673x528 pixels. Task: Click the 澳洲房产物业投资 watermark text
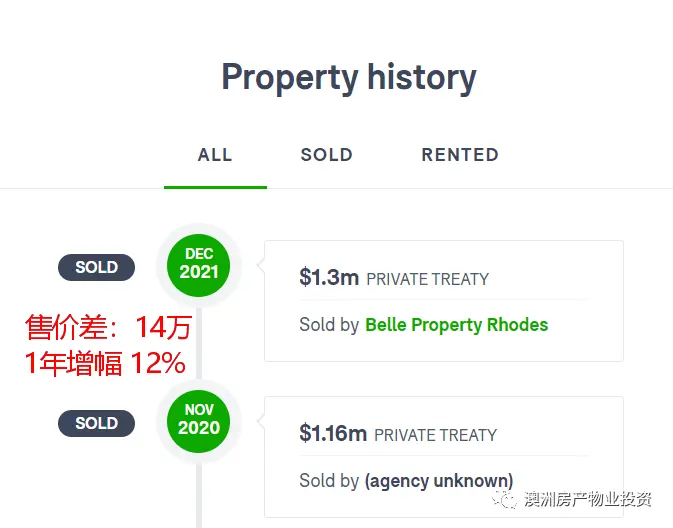pyautogui.click(x=588, y=499)
